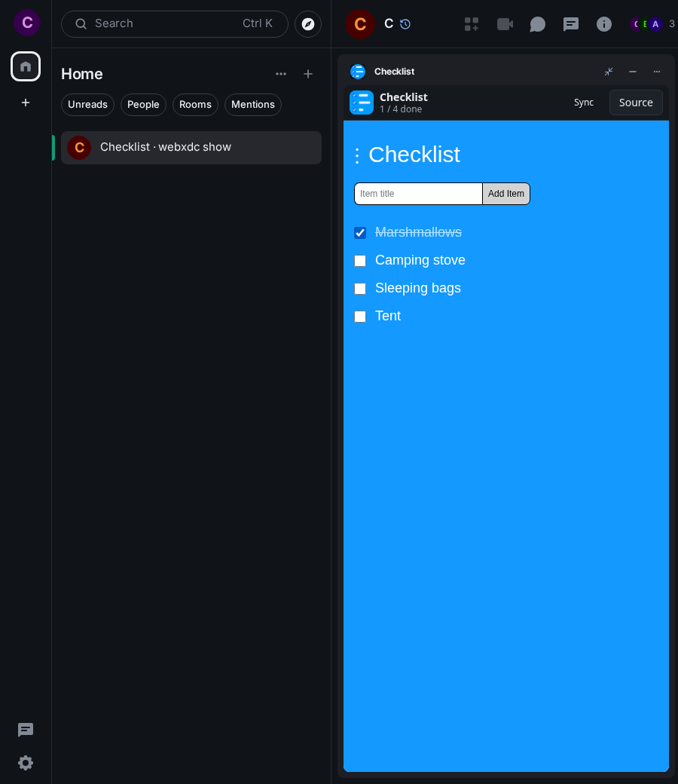Click the history clock icon beside room name
This screenshot has height=784, width=678.
(405, 24)
